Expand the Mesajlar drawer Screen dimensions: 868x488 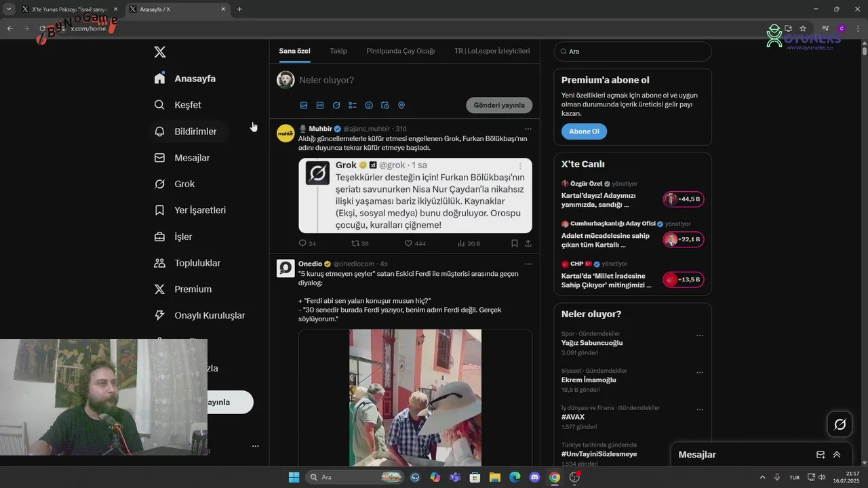tap(837, 455)
